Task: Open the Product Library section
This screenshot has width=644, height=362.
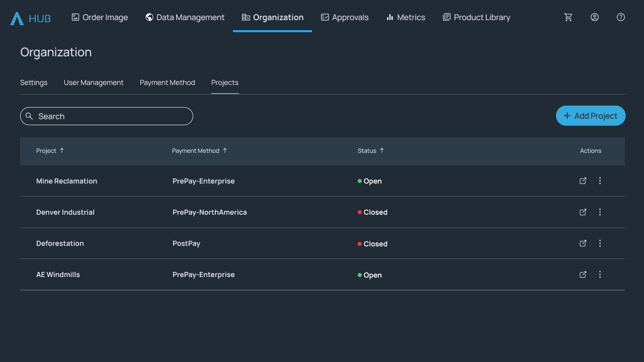Action: [476, 17]
